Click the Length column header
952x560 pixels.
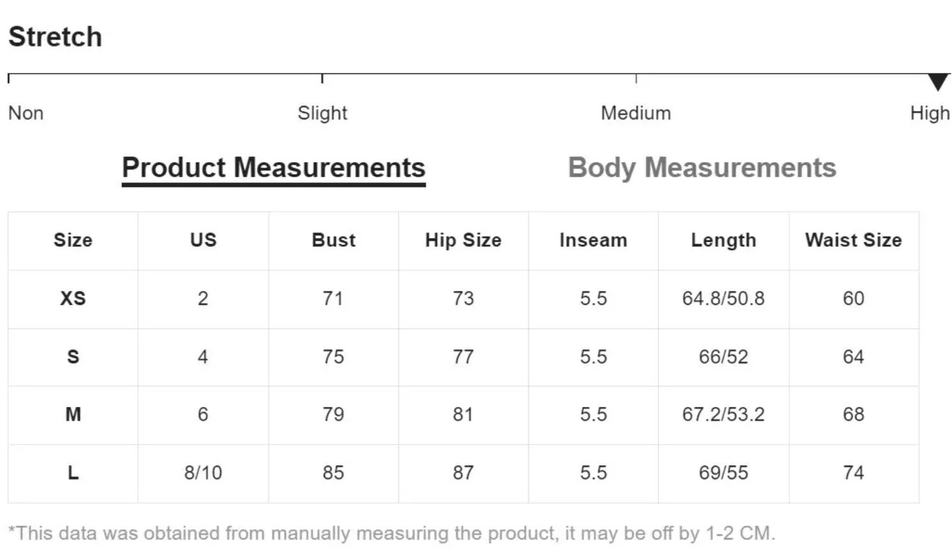coord(724,240)
